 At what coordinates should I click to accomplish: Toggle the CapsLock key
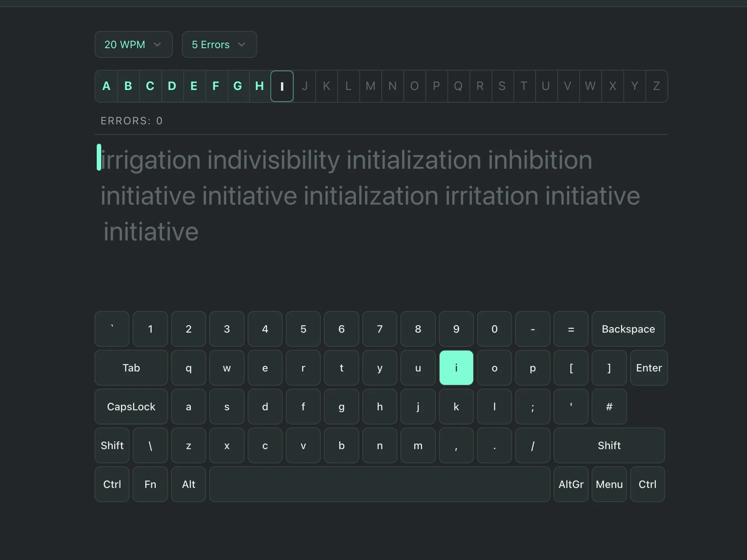pos(131,407)
